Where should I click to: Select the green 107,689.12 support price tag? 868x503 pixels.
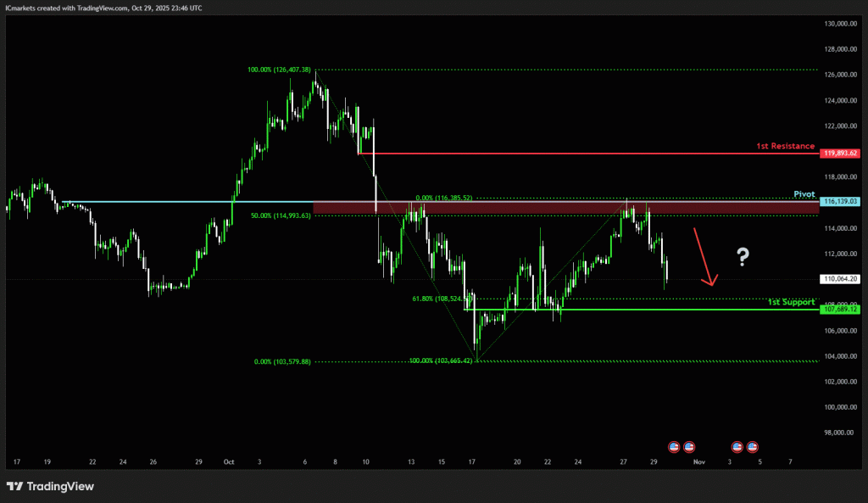pyautogui.click(x=840, y=310)
